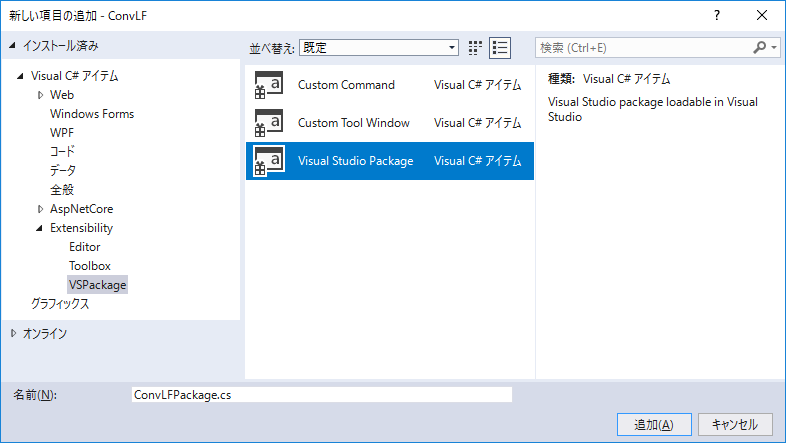
Task: Click the 追加(A) button
Action: 654,425
